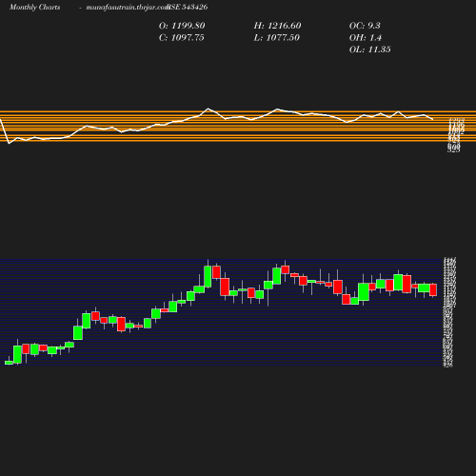Click the open value "O: 1199.80"
The image size is (476, 476).
(182, 26)
